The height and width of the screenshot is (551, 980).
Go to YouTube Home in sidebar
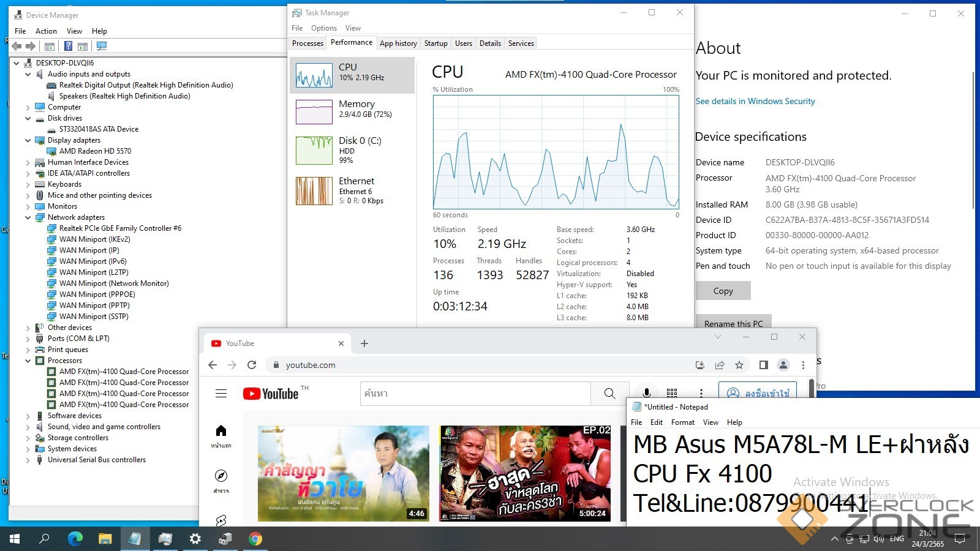[x=221, y=437]
